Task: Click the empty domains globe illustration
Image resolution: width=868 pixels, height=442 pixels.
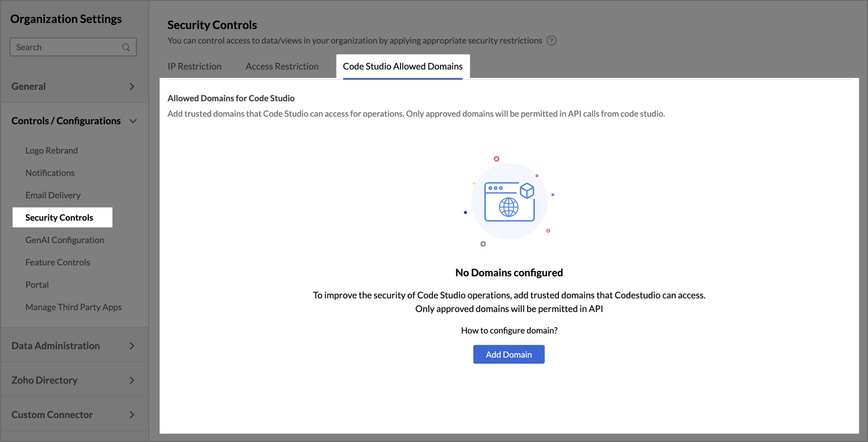Action: tap(509, 201)
